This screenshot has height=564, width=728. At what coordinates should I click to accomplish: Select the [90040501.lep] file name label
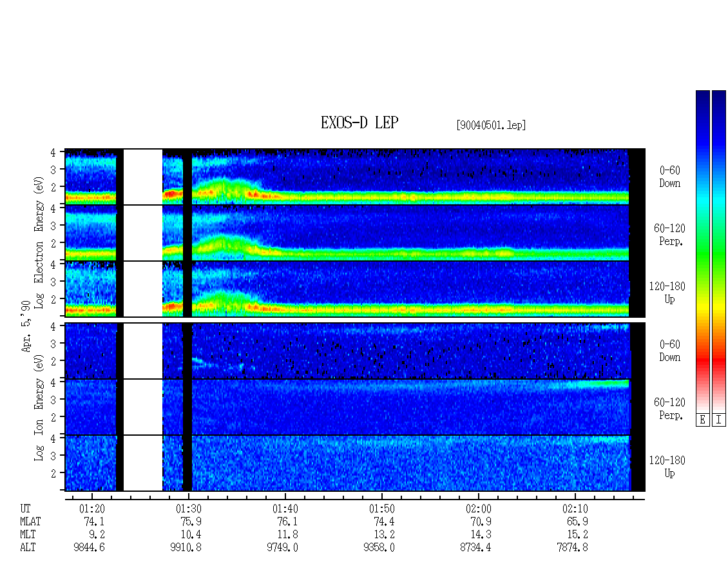point(491,125)
